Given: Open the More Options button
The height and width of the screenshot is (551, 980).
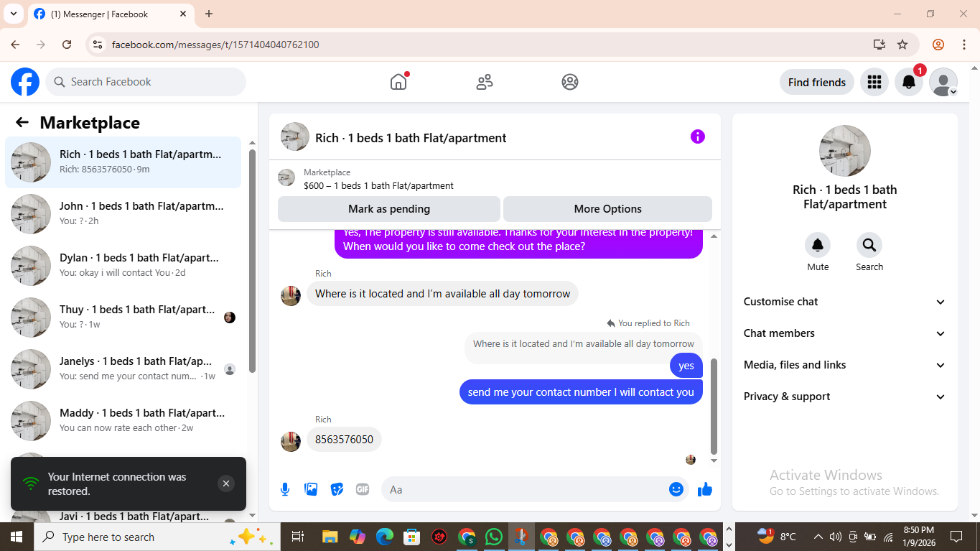Looking at the screenshot, I should (607, 209).
